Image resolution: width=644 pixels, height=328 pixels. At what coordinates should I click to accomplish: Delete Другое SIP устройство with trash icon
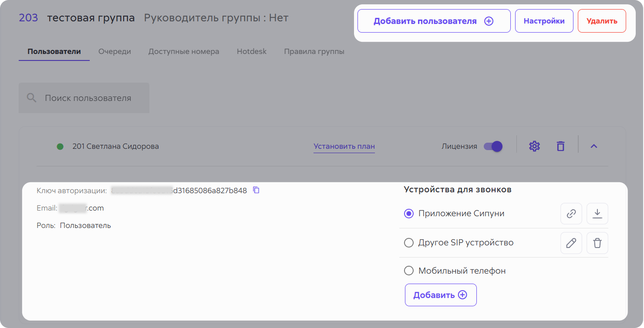coord(597,243)
